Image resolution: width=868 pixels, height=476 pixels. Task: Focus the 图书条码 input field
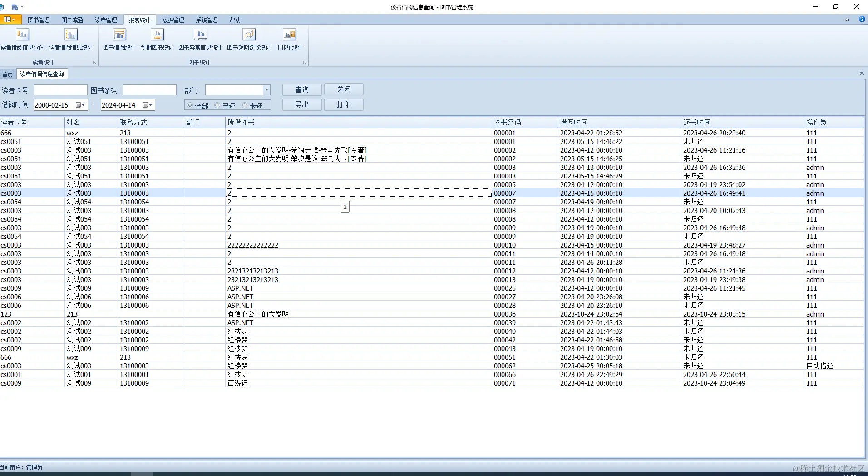[149, 90]
